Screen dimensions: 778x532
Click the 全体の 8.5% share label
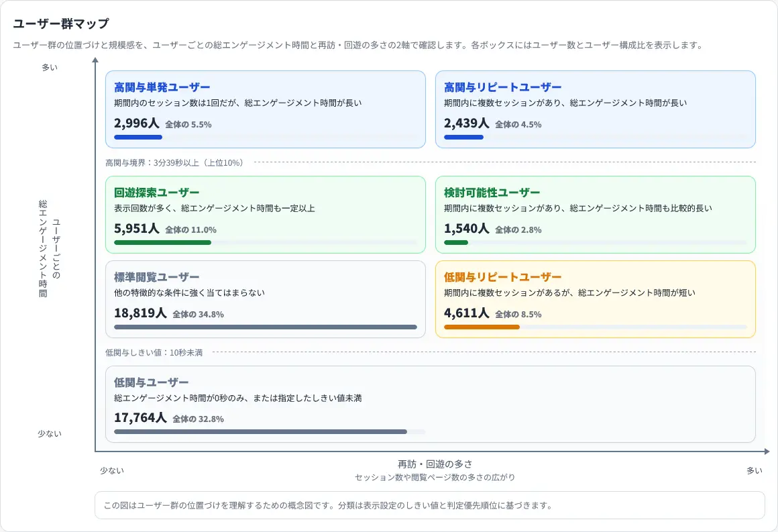[x=518, y=314]
